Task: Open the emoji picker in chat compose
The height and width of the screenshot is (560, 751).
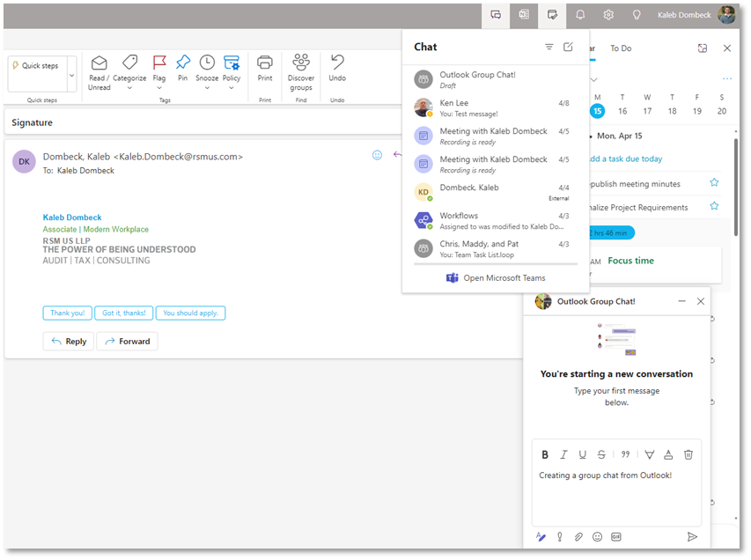Action: [598, 536]
